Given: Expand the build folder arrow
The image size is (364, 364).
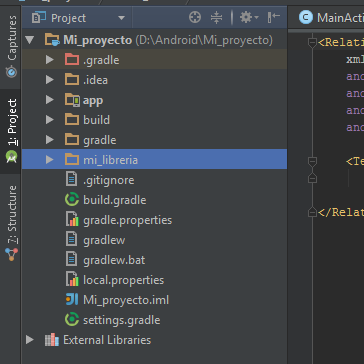Looking at the screenshot, I should pyautogui.click(x=50, y=120).
